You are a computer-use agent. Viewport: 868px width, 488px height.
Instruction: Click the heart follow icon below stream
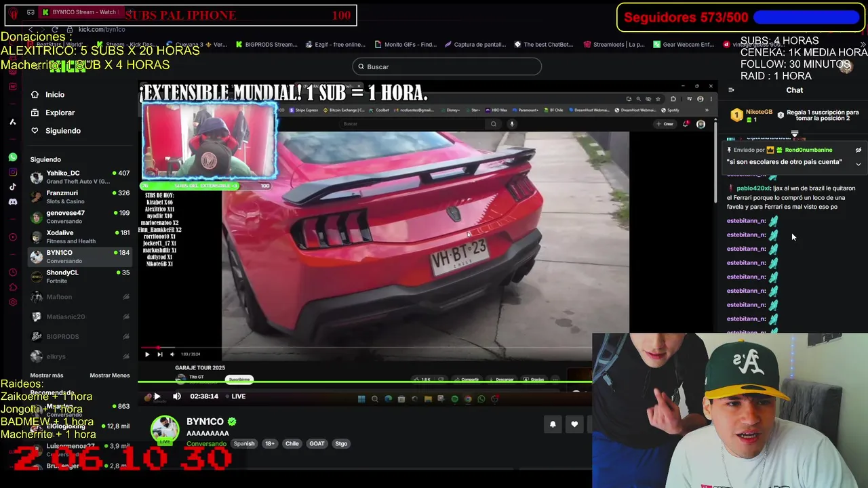tap(574, 424)
